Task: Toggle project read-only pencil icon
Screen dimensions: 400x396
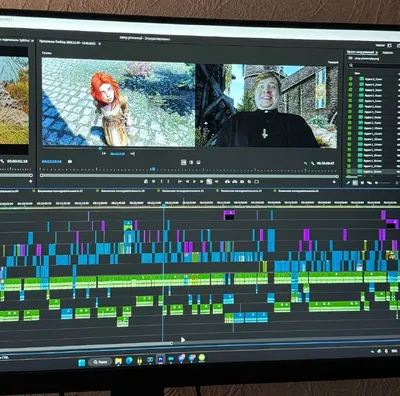Action: [348, 183]
